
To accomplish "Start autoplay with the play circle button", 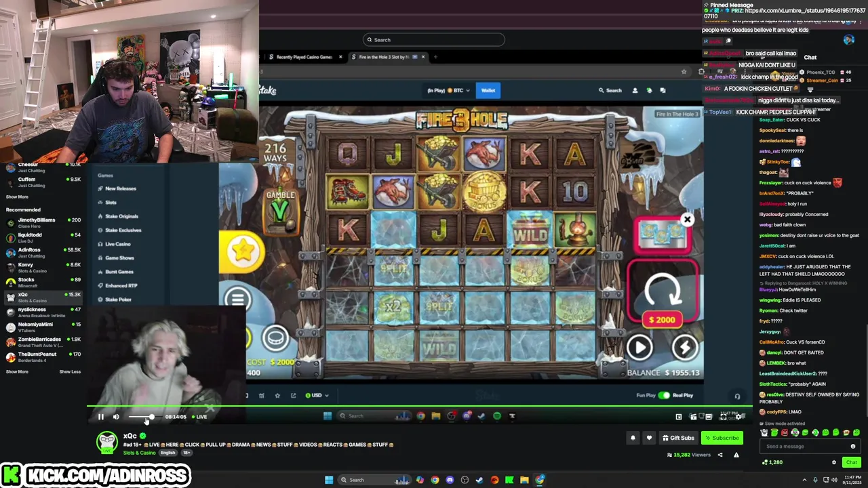I will tap(639, 347).
